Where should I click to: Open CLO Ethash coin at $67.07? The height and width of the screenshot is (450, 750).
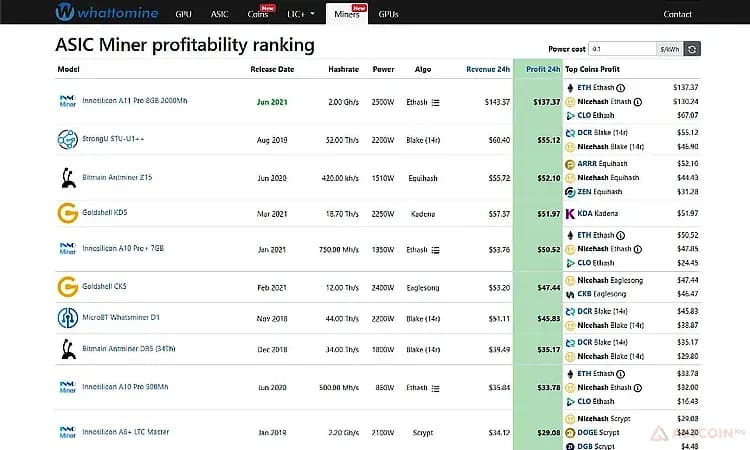tap(596, 115)
